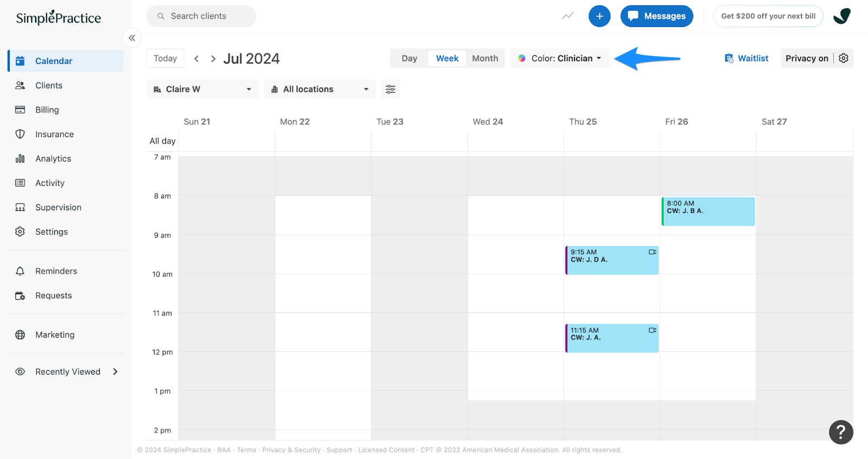Toggle the Privacy on button

click(x=807, y=58)
